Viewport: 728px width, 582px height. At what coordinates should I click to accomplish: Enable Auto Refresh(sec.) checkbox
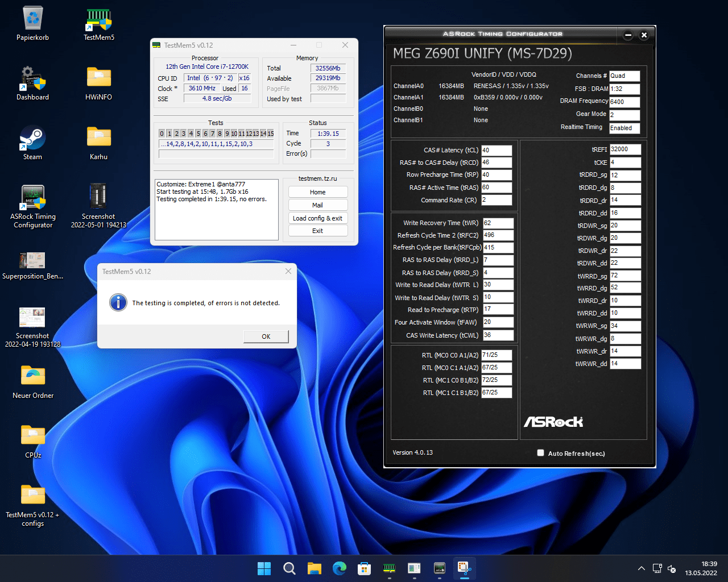tap(540, 453)
